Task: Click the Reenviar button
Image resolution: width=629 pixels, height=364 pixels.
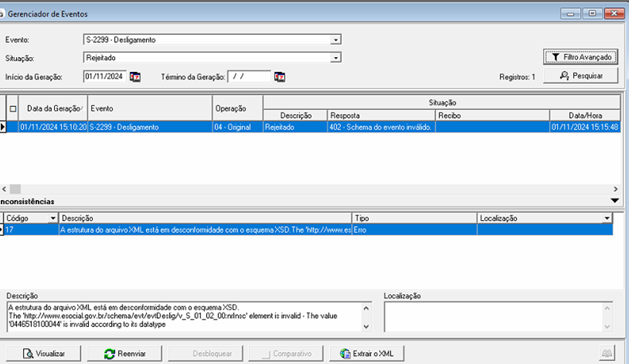Action: tap(125, 354)
